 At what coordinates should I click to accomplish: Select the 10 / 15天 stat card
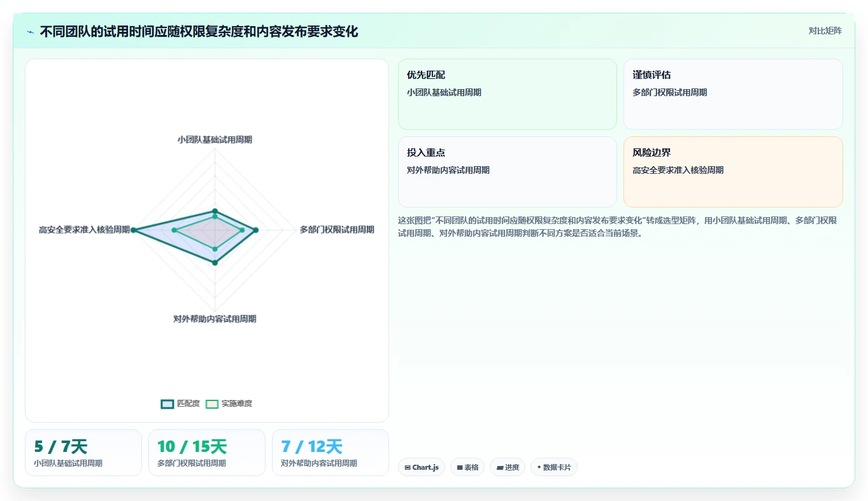click(207, 453)
